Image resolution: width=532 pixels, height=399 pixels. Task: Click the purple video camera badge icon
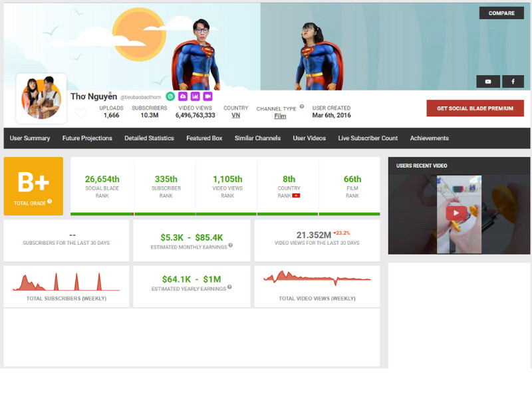207,96
